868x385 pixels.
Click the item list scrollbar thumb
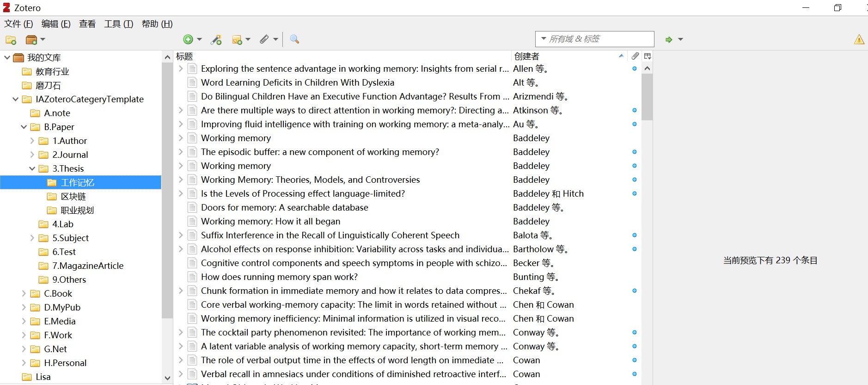pyautogui.click(x=647, y=97)
